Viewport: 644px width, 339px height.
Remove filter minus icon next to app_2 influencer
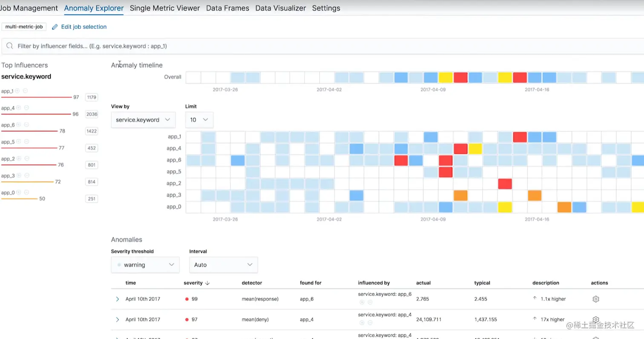tap(26, 159)
